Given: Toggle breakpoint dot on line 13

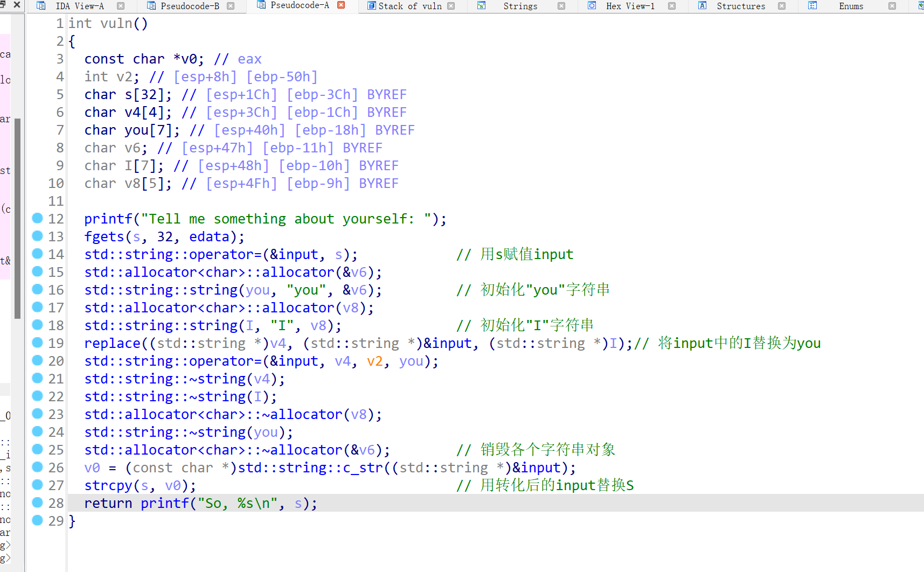Looking at the screenshot, I should [37, 235].
